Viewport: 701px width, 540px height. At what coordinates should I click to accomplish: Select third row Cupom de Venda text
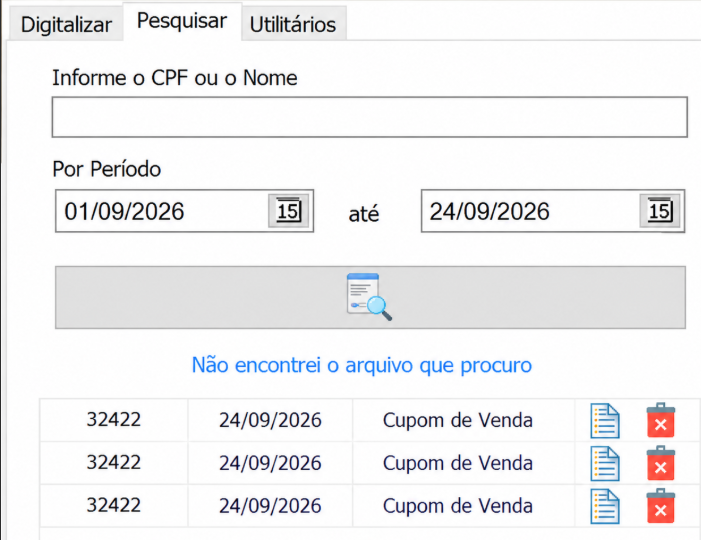click(458, 506)
